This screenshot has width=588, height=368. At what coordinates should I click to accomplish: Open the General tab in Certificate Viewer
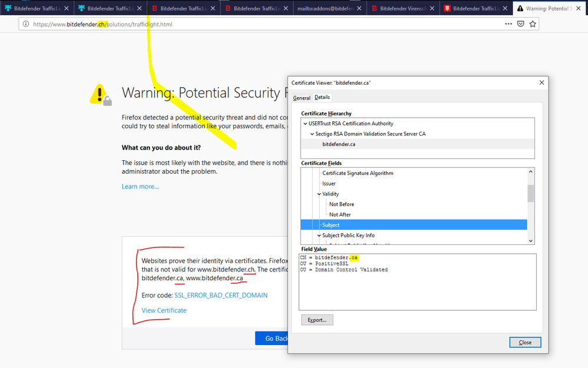tap(301, 98)
